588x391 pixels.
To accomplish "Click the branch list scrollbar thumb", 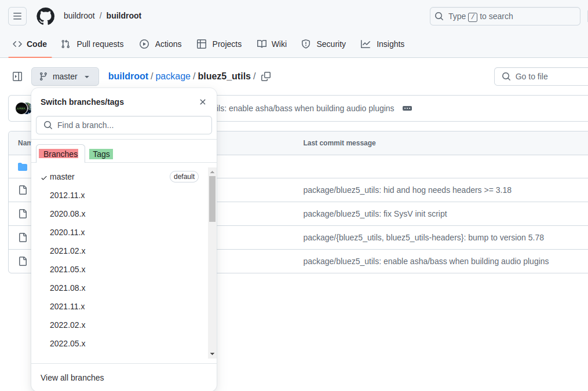I will (212, 199).
